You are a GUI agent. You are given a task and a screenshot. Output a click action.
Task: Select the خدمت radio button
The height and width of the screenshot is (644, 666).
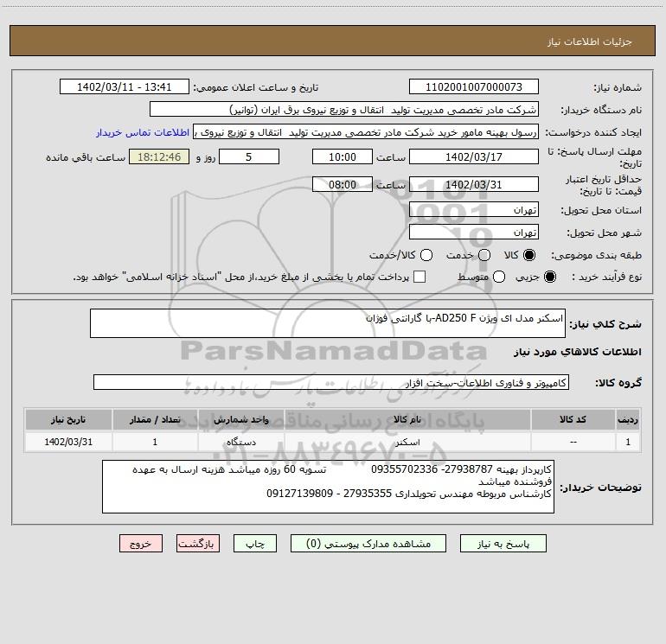pos(484,255)
